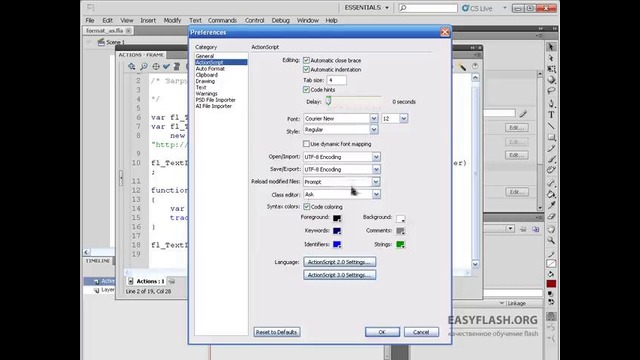Open the Reload modified files dropdown
This screenshot has height=360, width=640.
tap(342, 182)
